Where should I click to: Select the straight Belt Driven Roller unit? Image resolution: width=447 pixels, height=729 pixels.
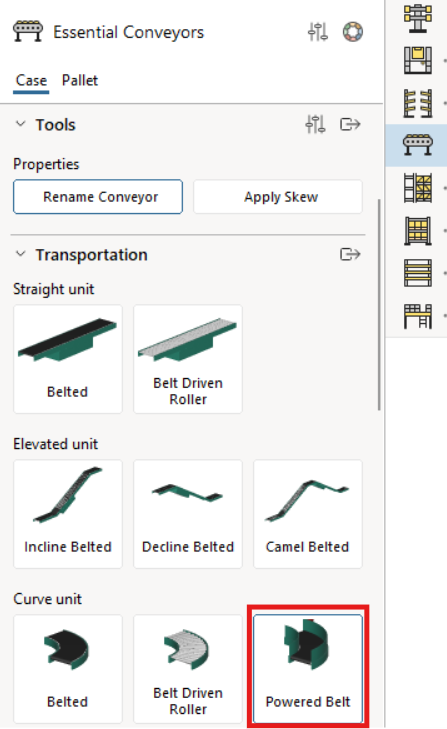(x=188, y=359)
